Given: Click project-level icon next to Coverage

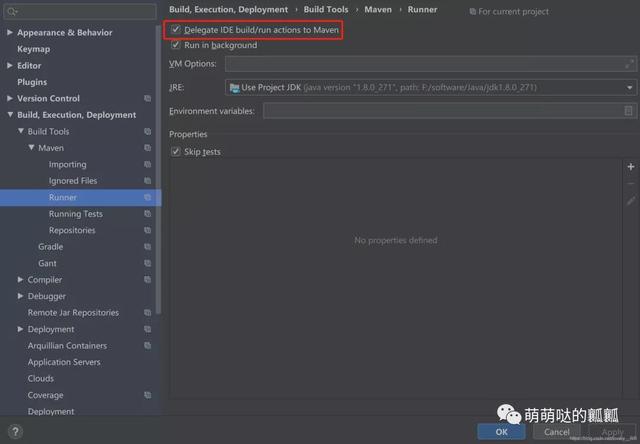Looking at the screenshot, I should [147, 395].
